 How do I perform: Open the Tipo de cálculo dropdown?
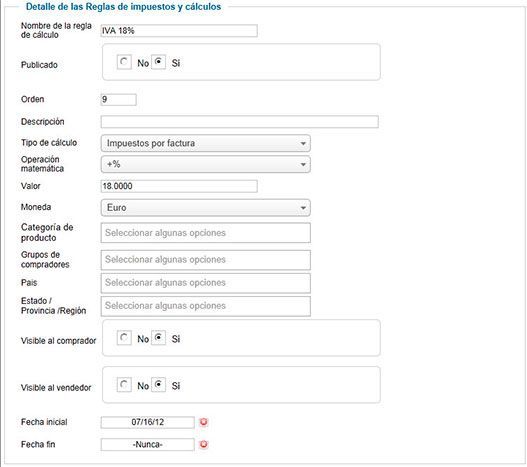pyautogui.click(x=206, y=143)
